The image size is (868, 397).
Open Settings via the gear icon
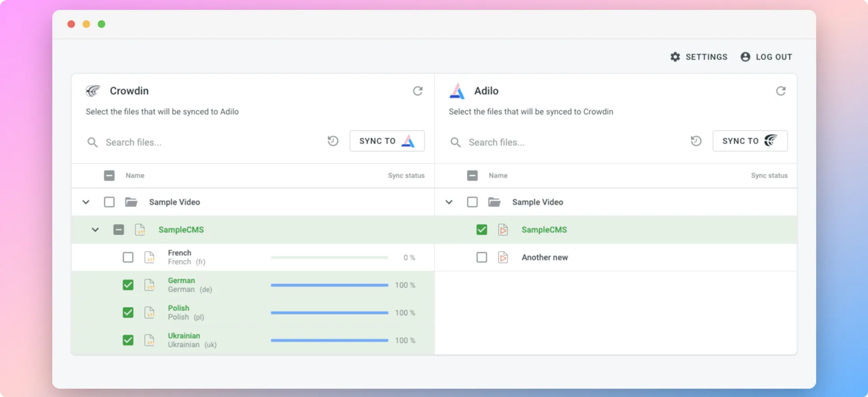click(675, 57)
